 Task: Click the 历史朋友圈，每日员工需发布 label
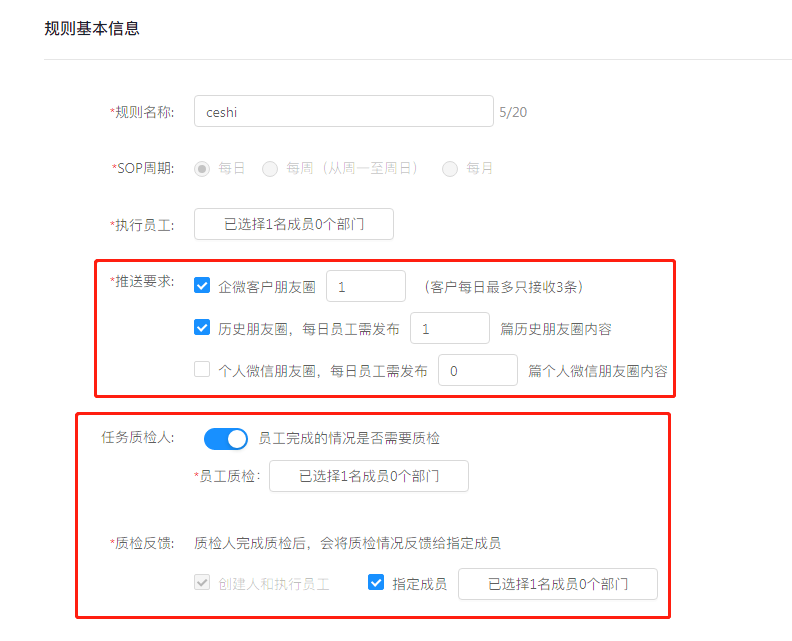pos(309,329)
